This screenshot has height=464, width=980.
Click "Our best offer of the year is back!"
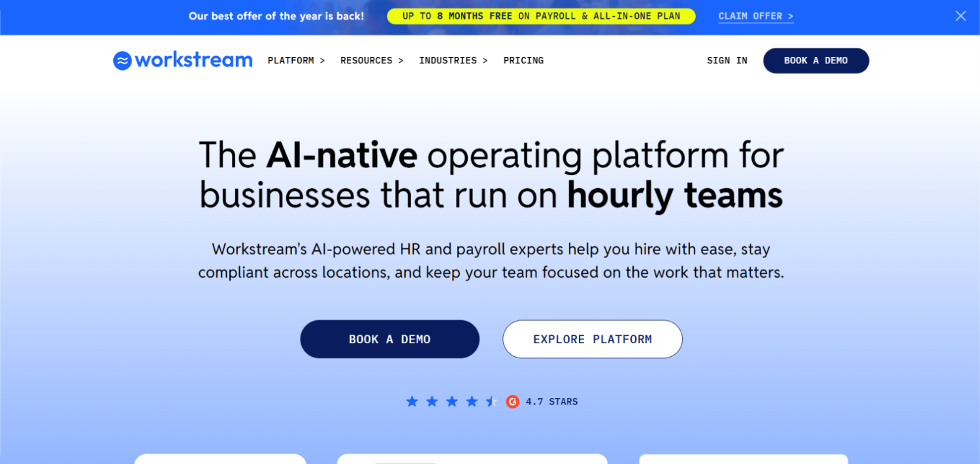point(276,16)
